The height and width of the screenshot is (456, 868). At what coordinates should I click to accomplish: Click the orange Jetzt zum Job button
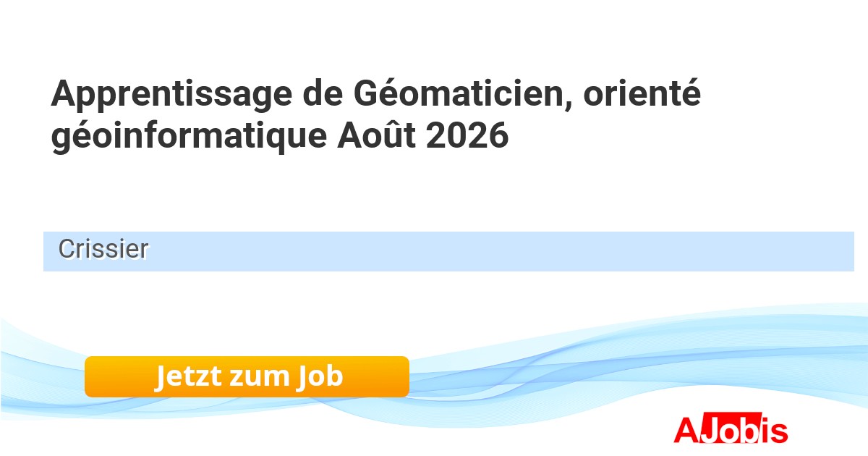coord(247,376)
